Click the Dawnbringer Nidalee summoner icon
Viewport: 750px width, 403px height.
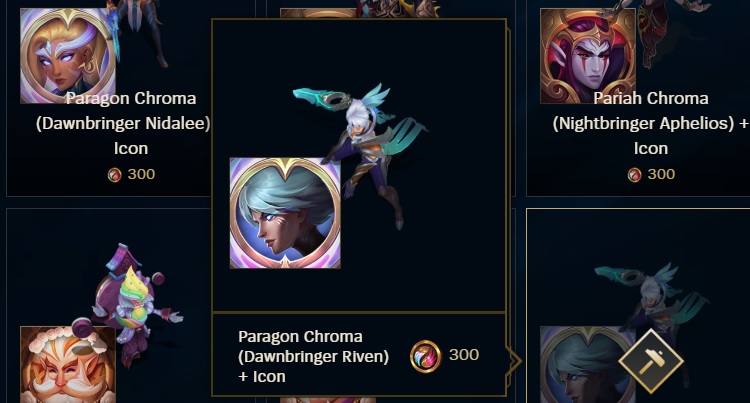(x=68, y=56)
